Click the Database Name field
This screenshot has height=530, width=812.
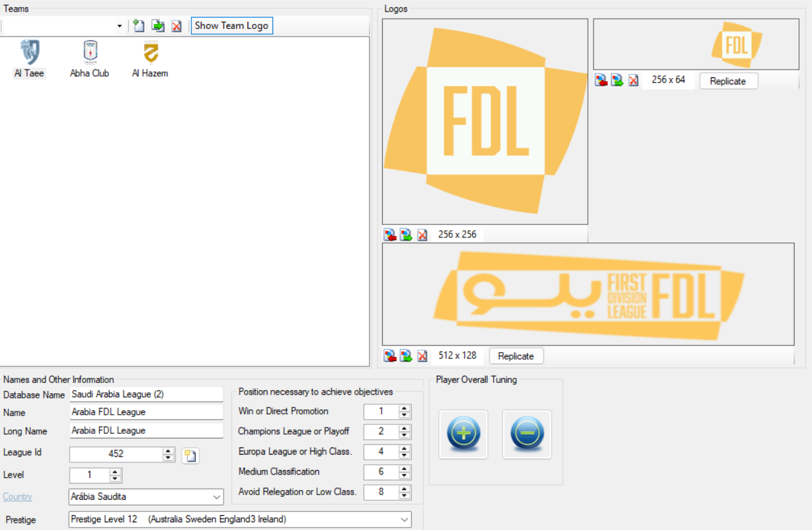click(146, 394)
